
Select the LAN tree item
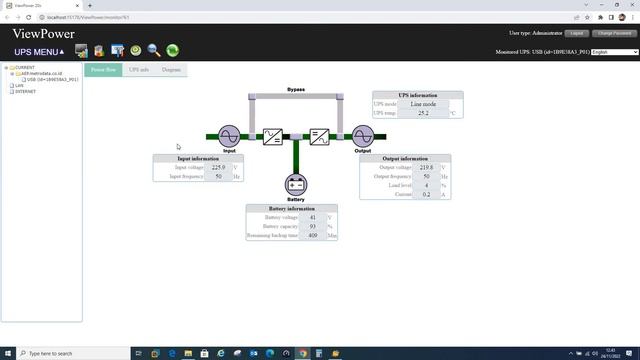pyautogui.click(x=19, y=86)
